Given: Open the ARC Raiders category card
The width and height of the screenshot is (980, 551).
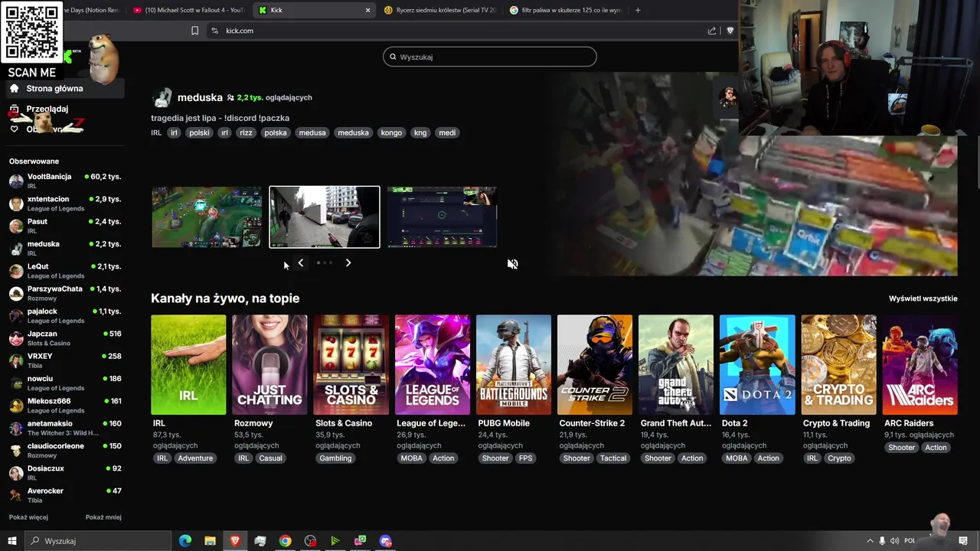Looking at the screenshot, I should coord(920,365).
